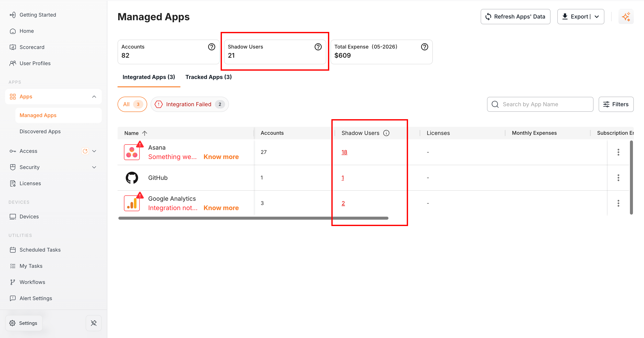This screenshot has width=644, height=338.
Task: Expand the Security section chevron
Action: (x=94, y=167)
